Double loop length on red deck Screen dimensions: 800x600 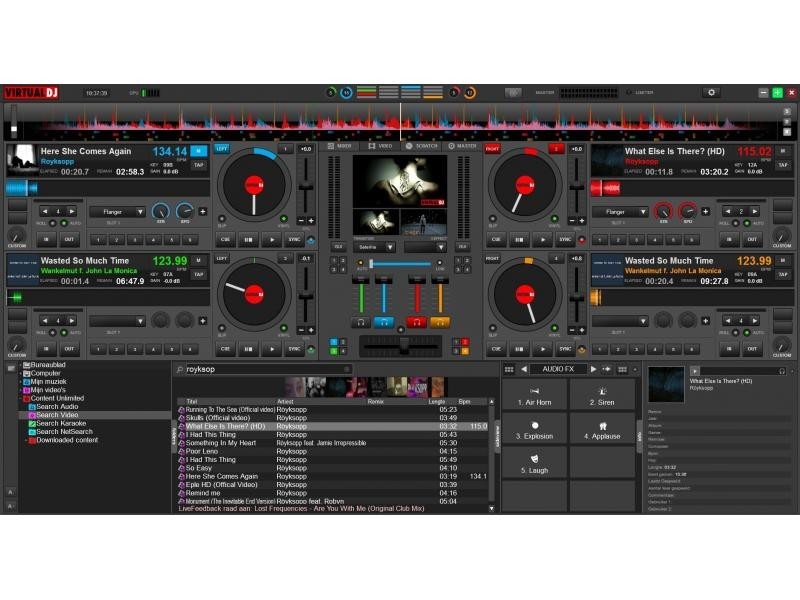[x=754, y=211]
